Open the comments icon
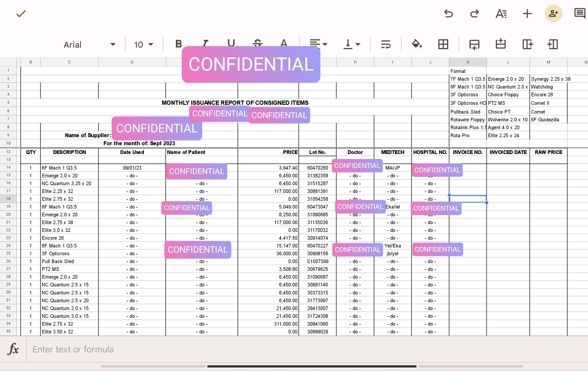The width and height of the screenshot is (588, 371). click(x=579, y=13)
